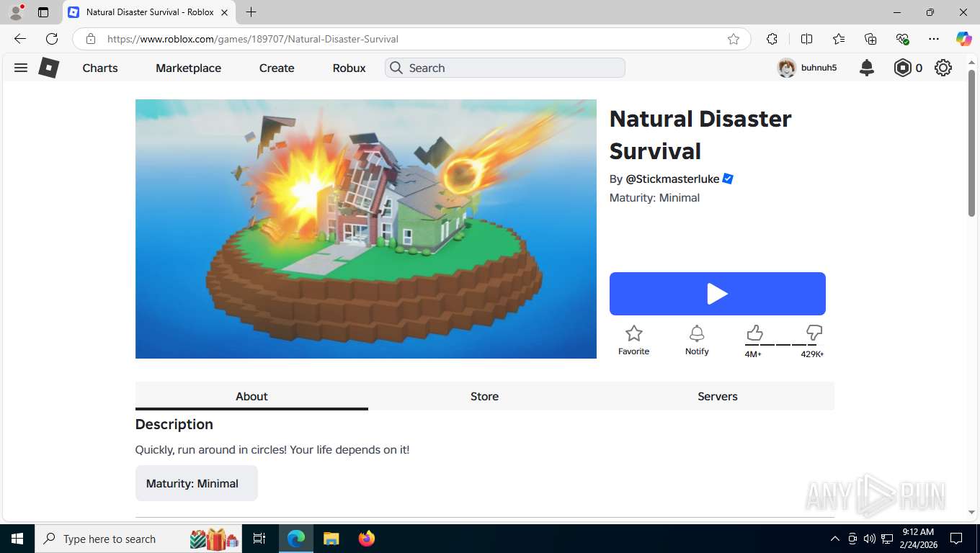
Task: Open the @Stickmasterluke creator profile link
Action: (x=672, y=179)
